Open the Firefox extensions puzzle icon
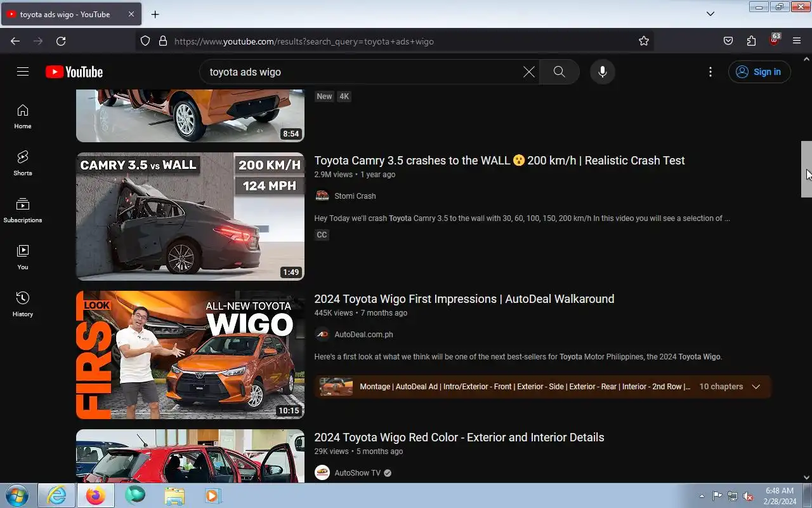The width and height of the screenshot is (812, 508). tap(751, 41)
